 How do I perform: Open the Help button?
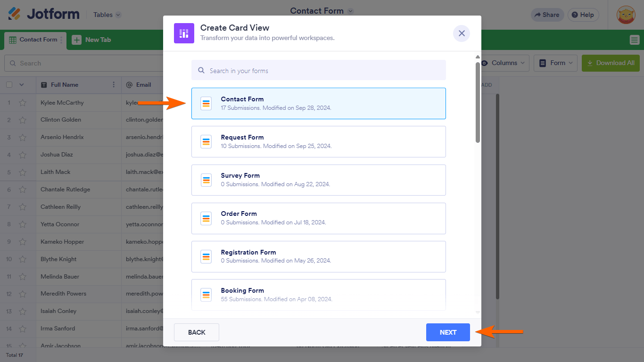583,15
